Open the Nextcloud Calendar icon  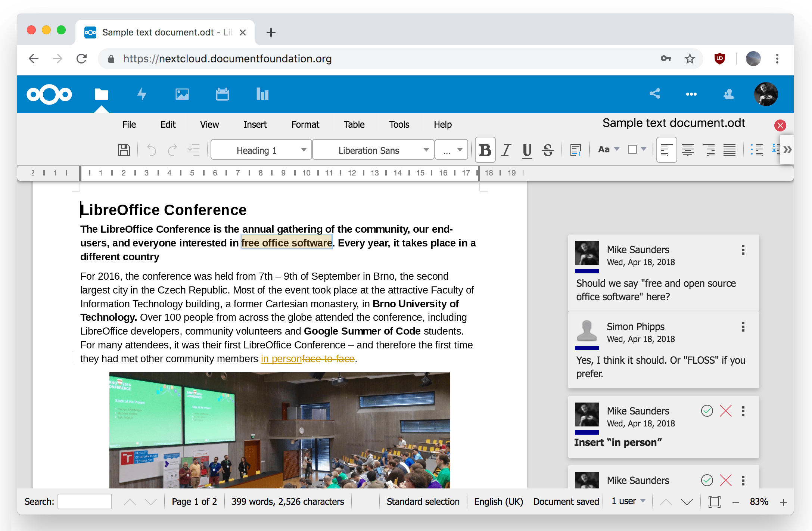222,94
